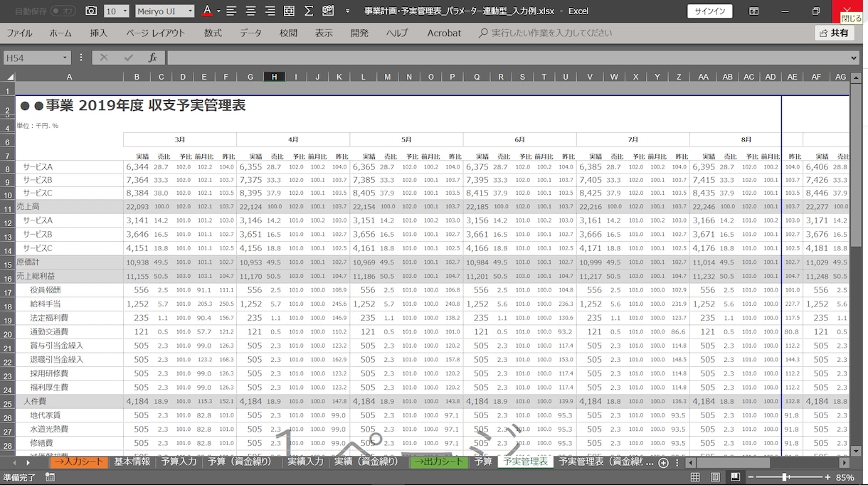Switch to the 実績入力 sheet tab
This screenshot has height=485, width=868.
point(305,462)
